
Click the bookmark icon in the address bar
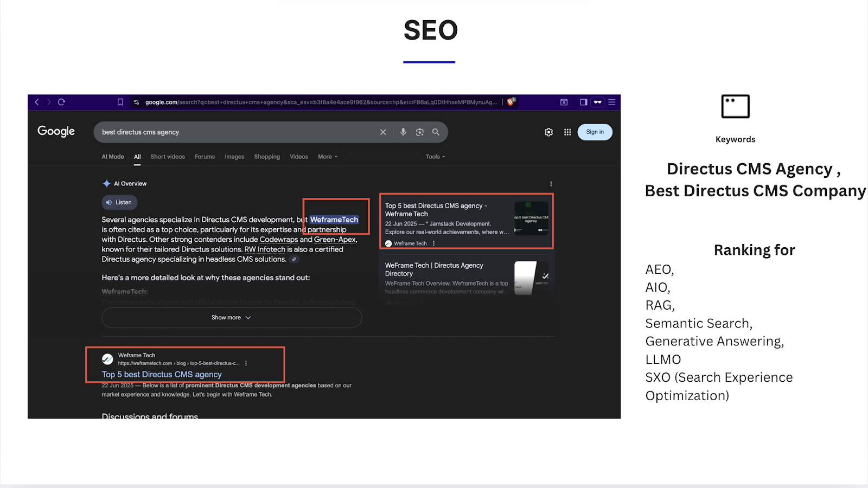coord(120,102)
